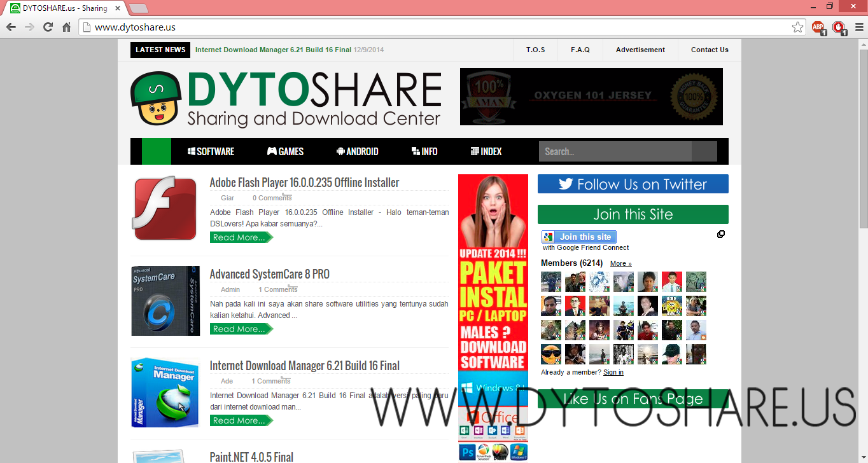Click the first member avatar in top row
The image size is (868, 463).
(551, 282)
